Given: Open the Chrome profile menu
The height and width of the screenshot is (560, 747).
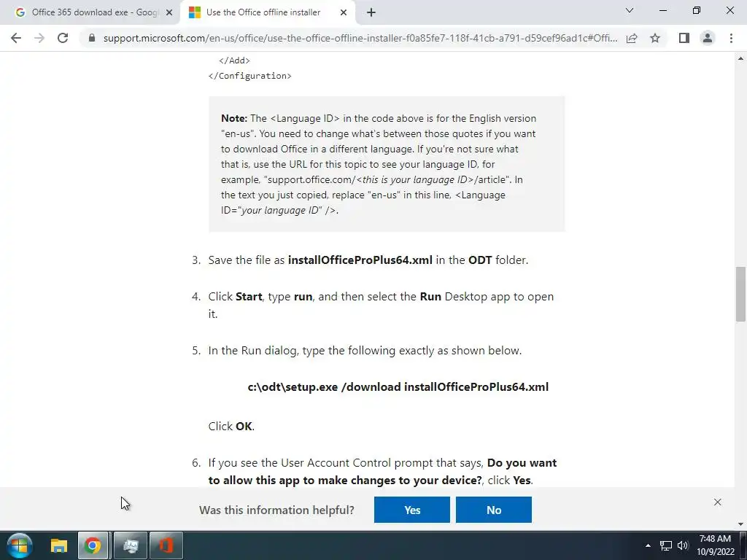Looking at the screenshot, I should (708, 38).
